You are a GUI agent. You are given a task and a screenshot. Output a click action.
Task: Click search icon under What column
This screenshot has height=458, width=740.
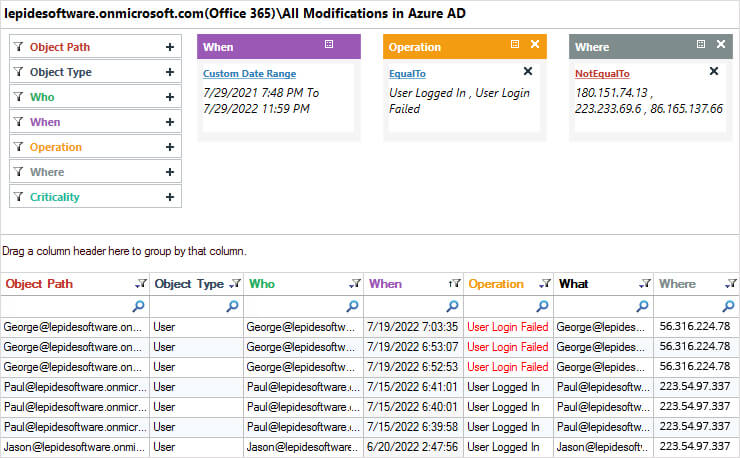pos(642,306)
